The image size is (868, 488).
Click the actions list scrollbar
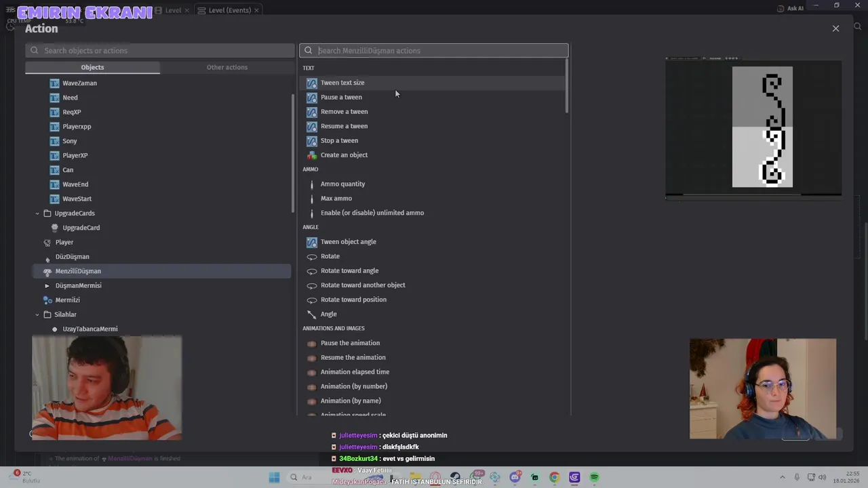pyautogui.click(x=567, y=86)
